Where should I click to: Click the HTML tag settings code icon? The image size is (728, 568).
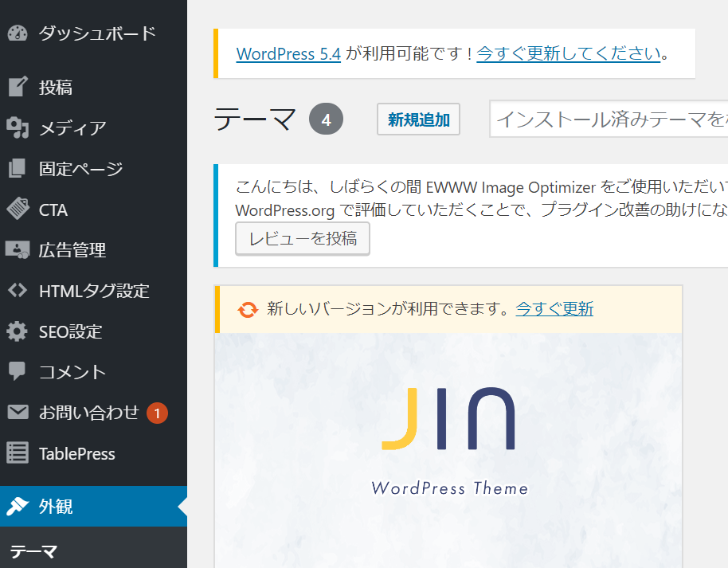(x=18, y=291)
